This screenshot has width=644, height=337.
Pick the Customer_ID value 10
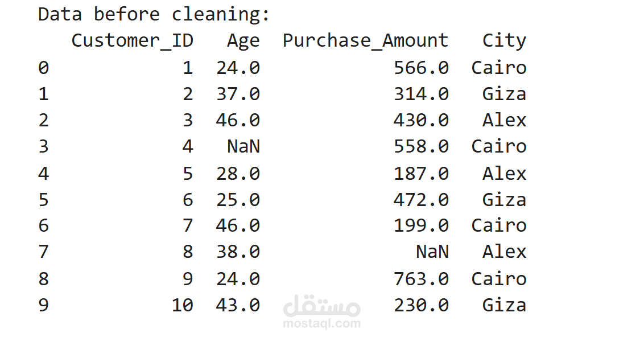[182, 305]
